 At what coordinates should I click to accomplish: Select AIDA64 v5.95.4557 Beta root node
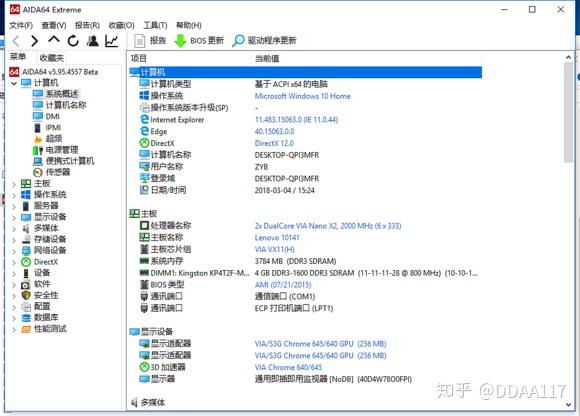pos(60,72)
